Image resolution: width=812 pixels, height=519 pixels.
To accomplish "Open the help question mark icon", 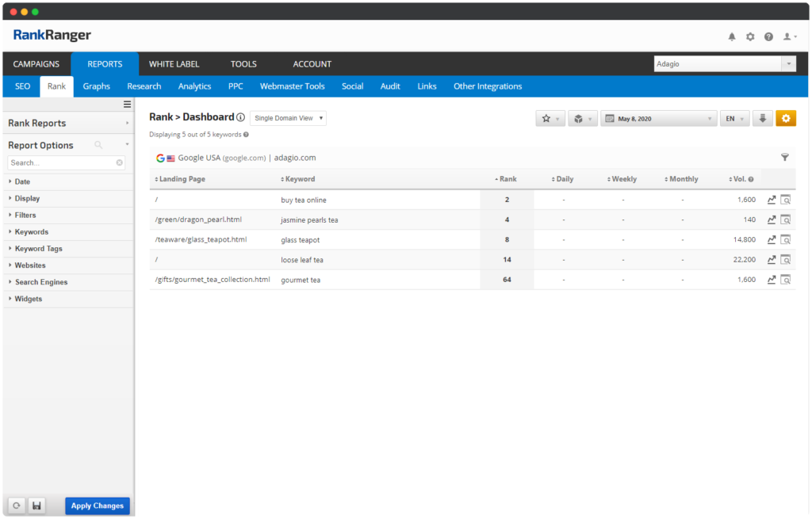I will tap(768, 36).
